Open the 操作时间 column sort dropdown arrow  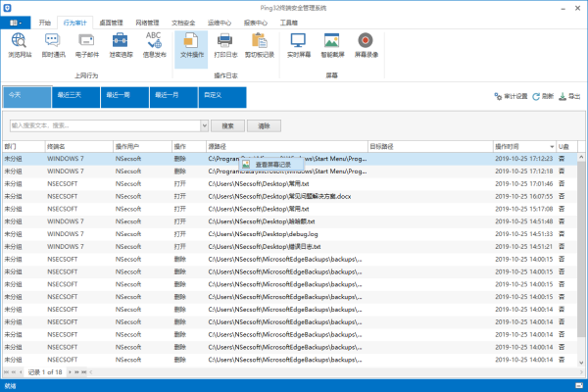point(552,147)
